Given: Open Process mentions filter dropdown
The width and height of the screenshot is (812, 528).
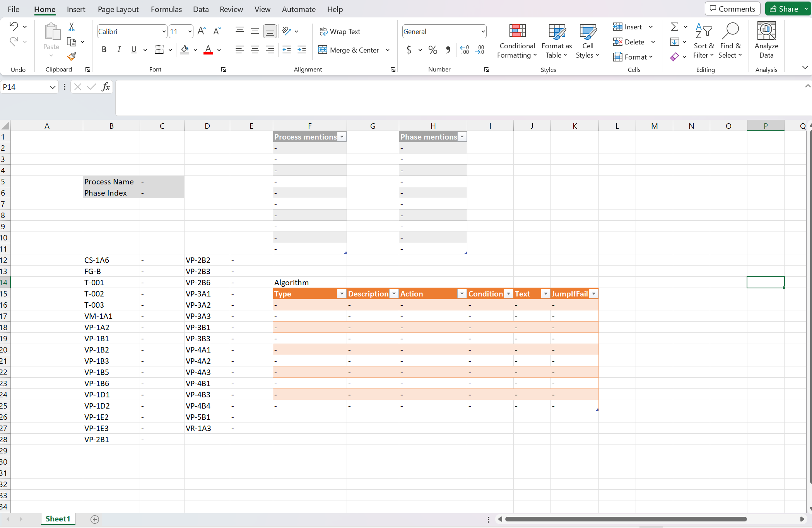Looking at the screenshot, I should point(342,137).
